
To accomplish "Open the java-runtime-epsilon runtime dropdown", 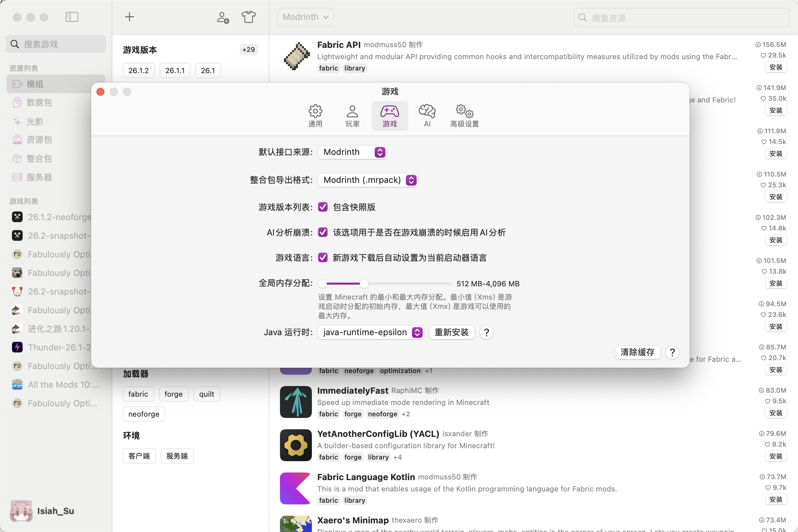I will click(x=370, y=332).
